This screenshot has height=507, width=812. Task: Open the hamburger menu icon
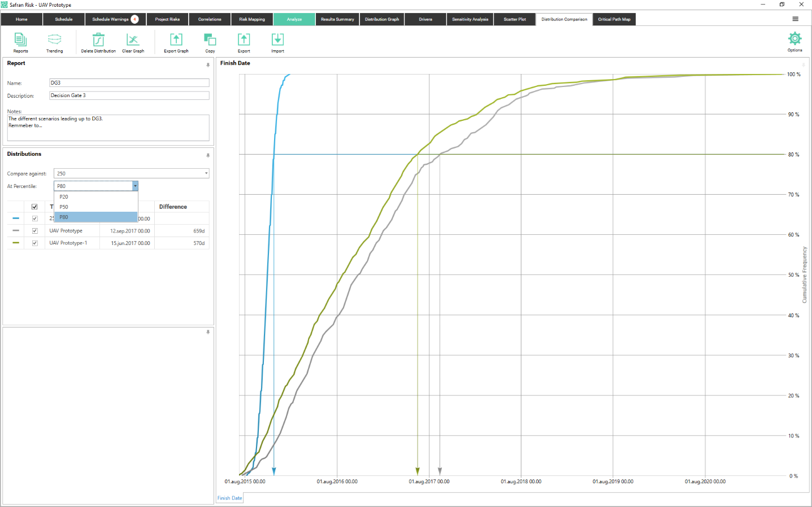tap(795, 19)
